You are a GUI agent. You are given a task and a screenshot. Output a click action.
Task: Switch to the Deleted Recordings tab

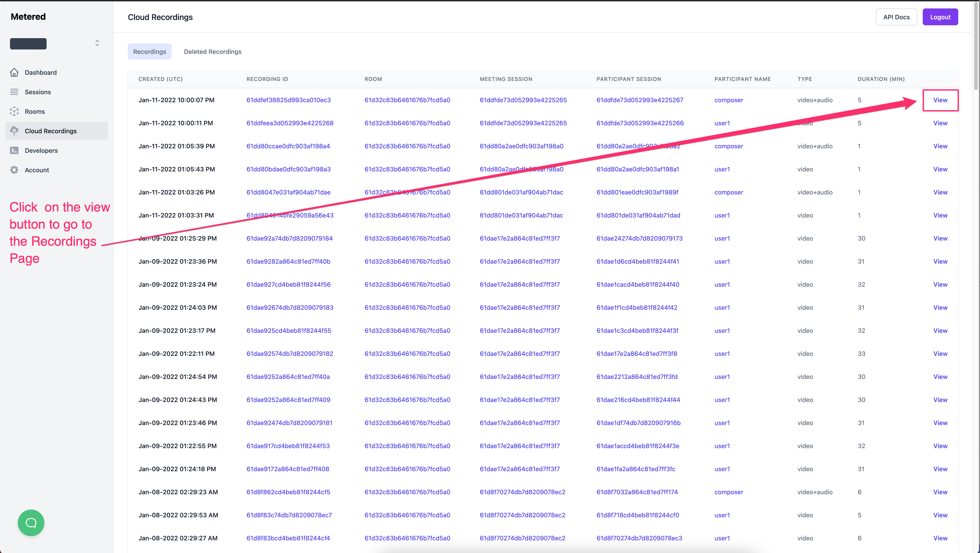point(213,51)
